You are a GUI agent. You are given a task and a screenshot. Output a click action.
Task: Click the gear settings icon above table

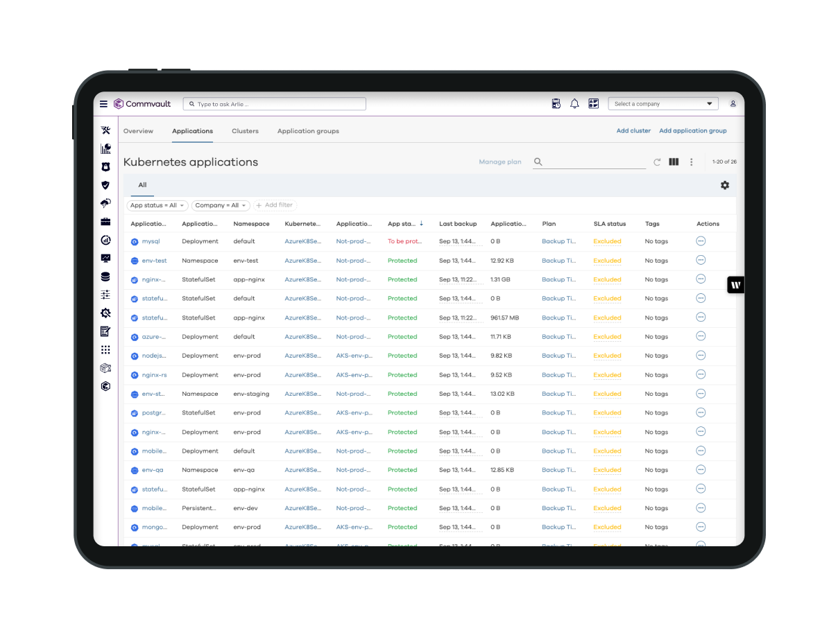click(x=725, y=185)
